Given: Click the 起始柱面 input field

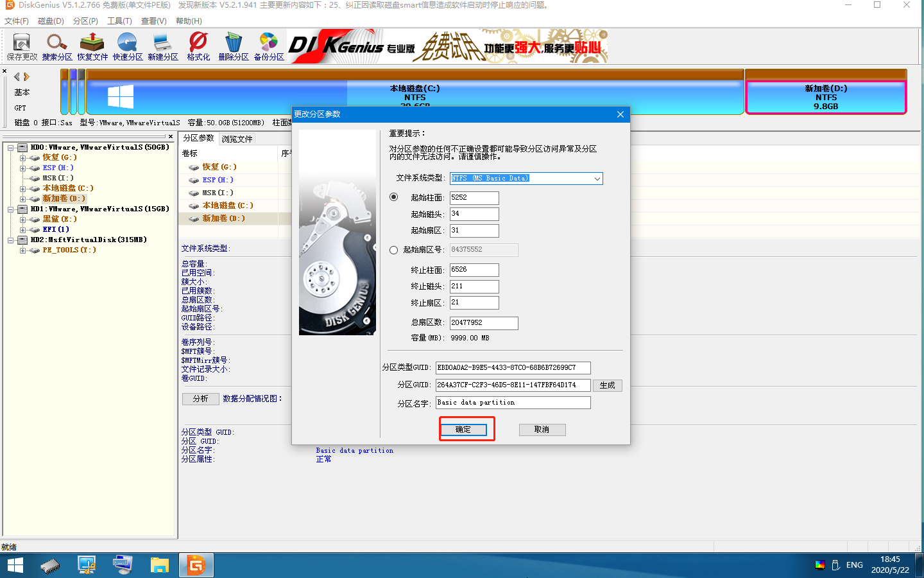Looking at the screenshot, I should pyautogui.click(x=474, y=198).
